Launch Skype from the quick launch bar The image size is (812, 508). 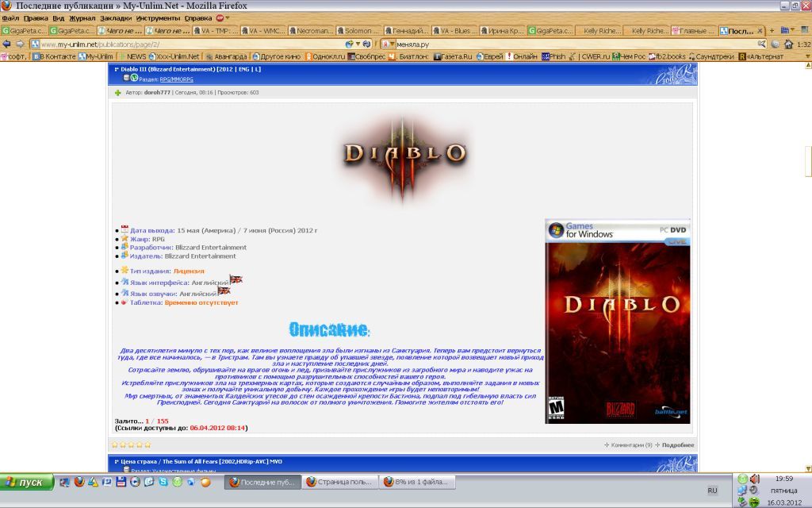click(163, 482)
